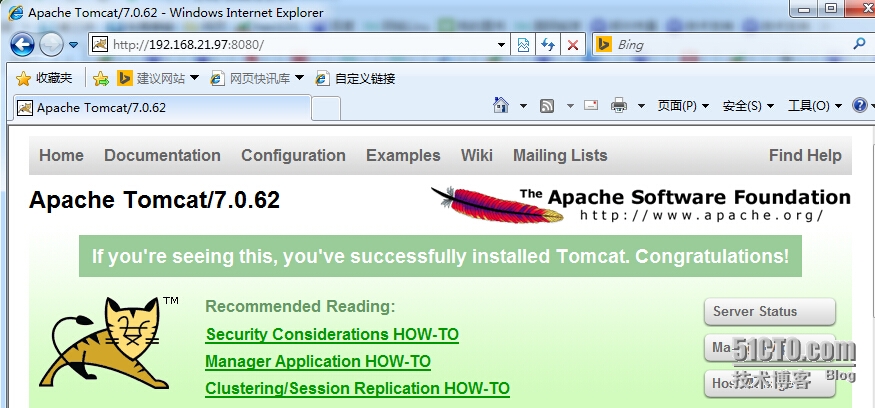875x408 pixels.
Task: Go back with the Back arrow button
Action: point(22,45)
